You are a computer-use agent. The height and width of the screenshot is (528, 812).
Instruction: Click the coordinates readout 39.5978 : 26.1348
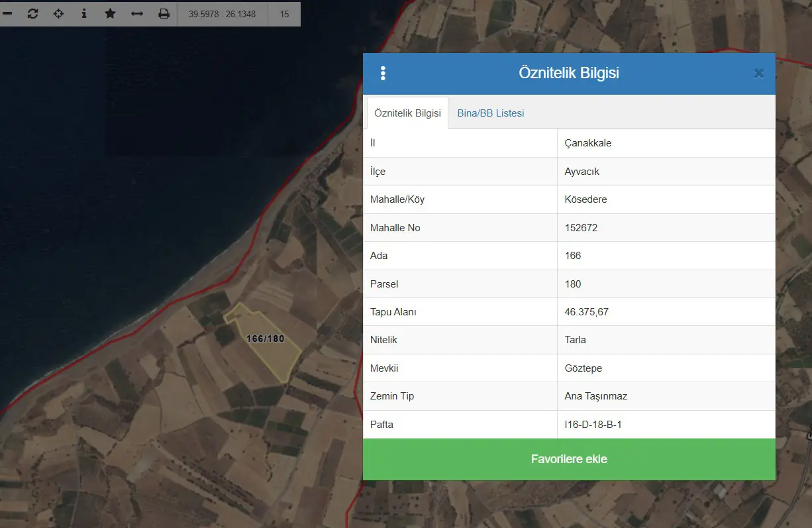pos(222,14)
